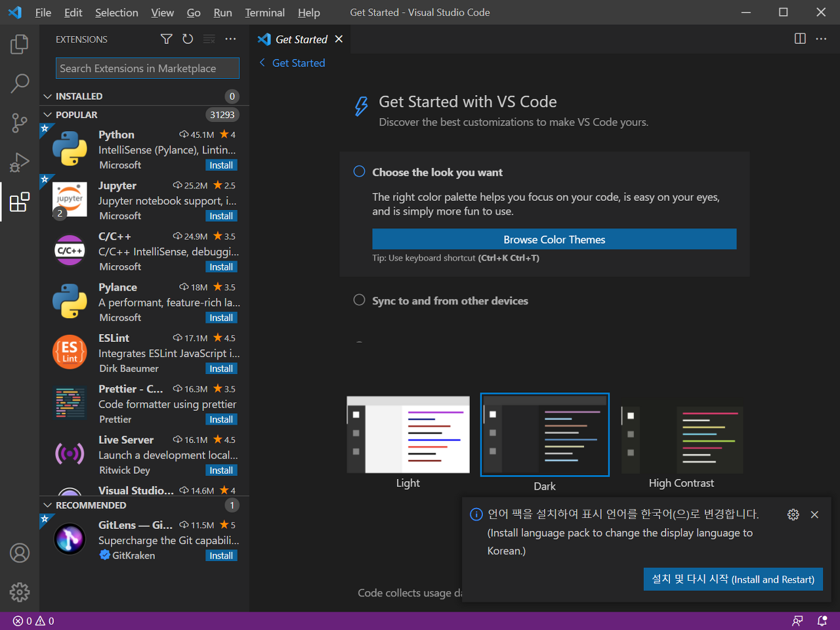Image resolution: width=840 pixels, height=630 pixels.
Task: Open the Source Control view
Action: pyautogui.click(x=20, y=123)
